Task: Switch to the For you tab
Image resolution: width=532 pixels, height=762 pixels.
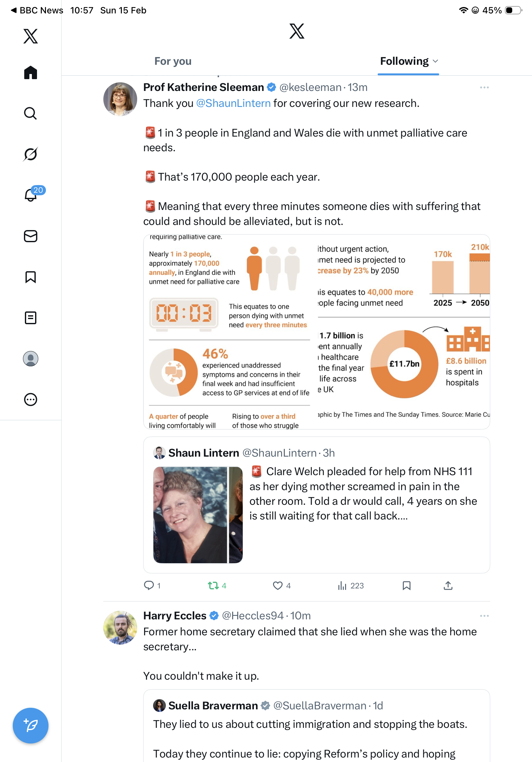Action: point(173,61)
